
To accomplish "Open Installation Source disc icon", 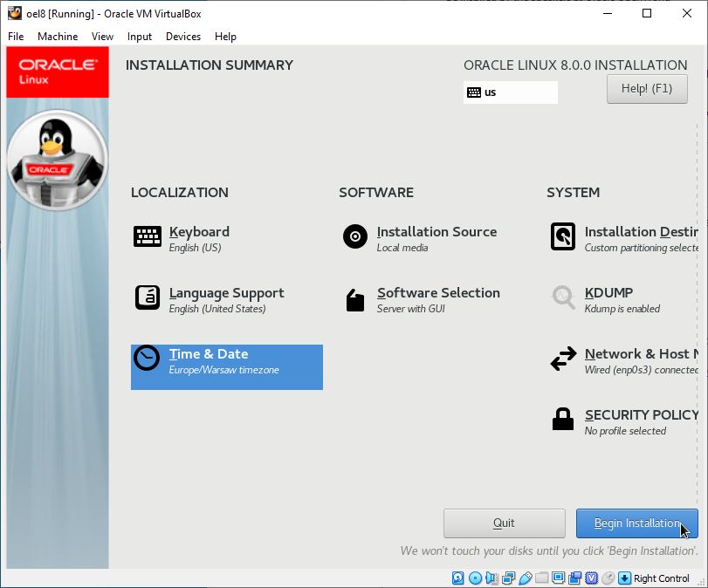I will [355, 236].
